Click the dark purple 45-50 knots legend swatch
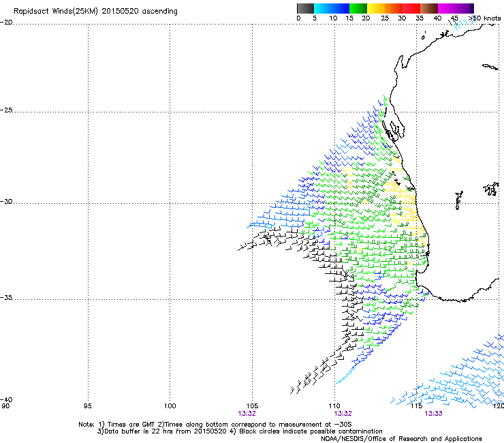Image resolution: width=504 pixels, height=443 pixels. pyautogui.click(x=464, y=8)
